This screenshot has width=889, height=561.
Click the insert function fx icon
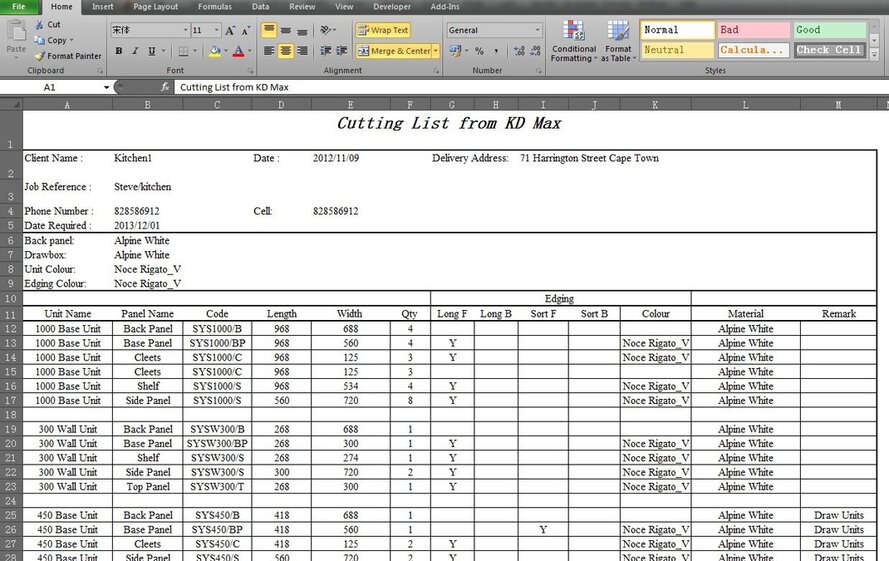coord(164,87)
